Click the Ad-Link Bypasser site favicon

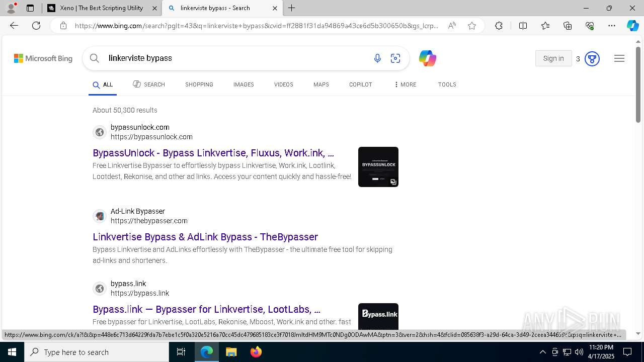click(x=100, y=216)
